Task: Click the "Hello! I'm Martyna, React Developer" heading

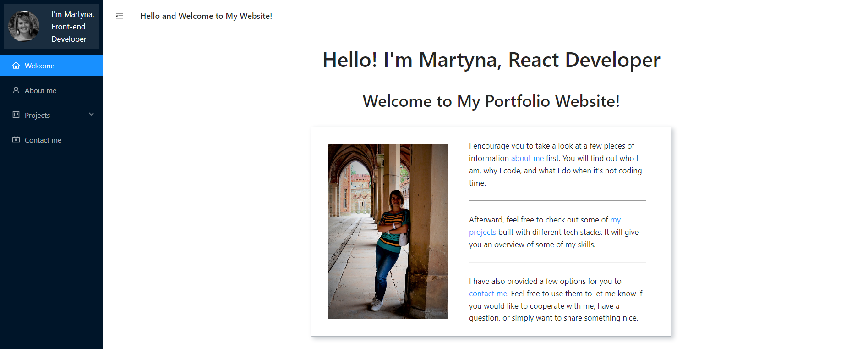Action: [491, 60]
